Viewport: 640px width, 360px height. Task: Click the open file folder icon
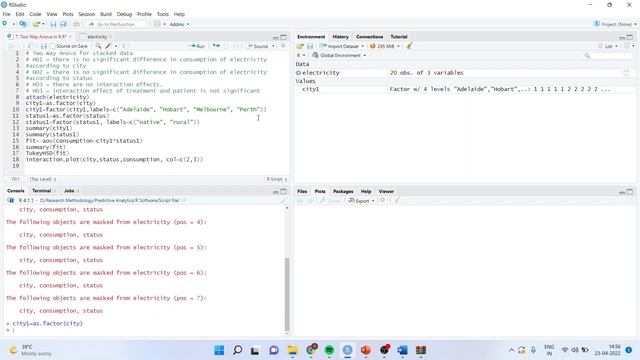click(36, 24)
